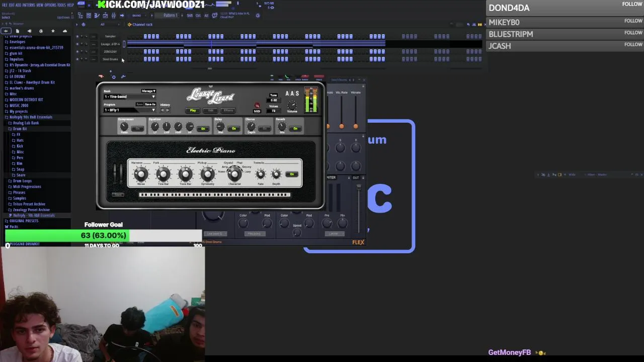The width and height of the screenshot is (644, 362).
Task: Follow MIKEYB0
Action: coord(633,21)
